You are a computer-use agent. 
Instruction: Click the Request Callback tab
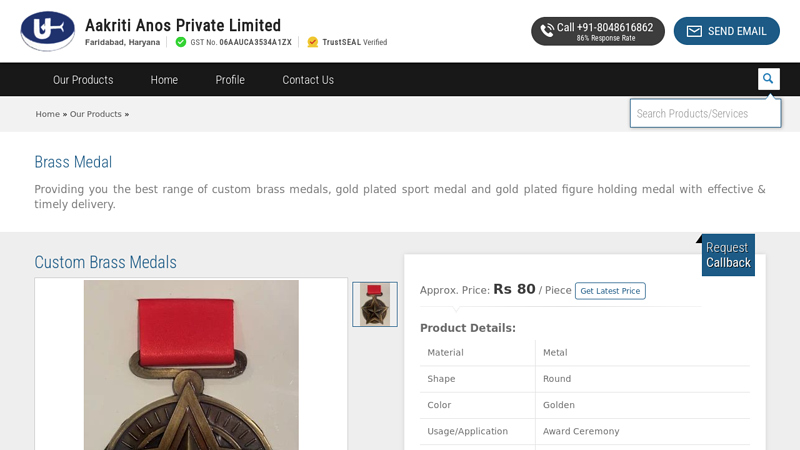727,255
